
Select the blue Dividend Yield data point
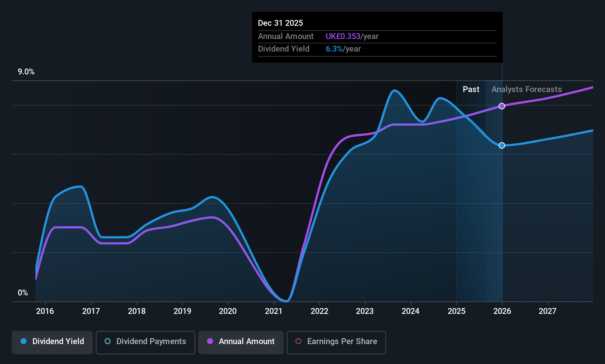[x=502, y=146]
